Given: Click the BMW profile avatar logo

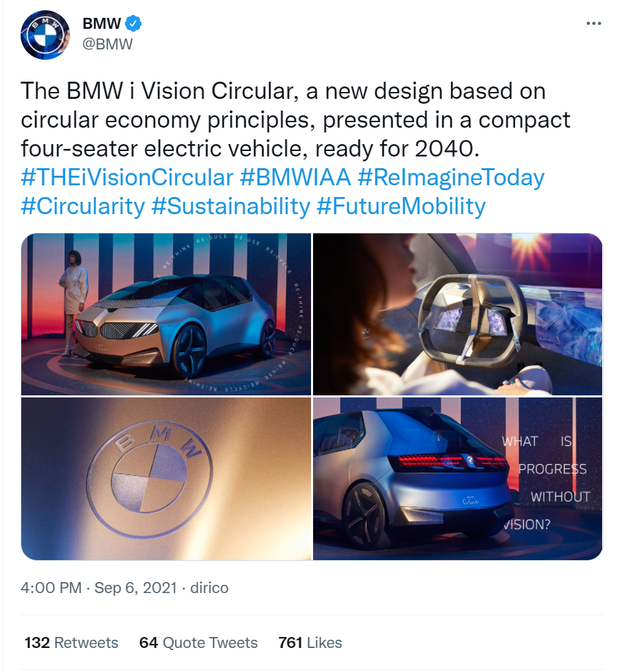Looking at the screenshot, I should (x=44, y=34).
